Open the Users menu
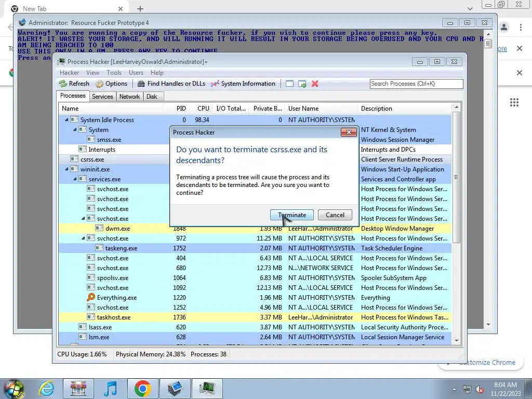 [136, 73]
